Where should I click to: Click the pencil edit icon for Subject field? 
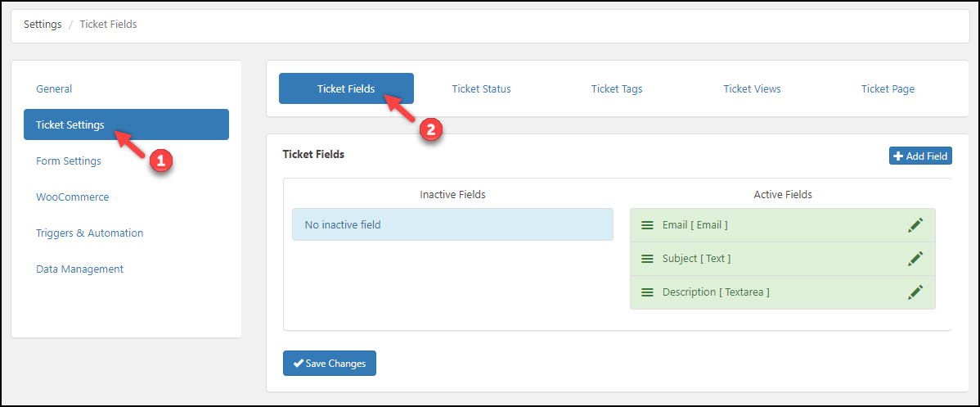coord(915,259)
